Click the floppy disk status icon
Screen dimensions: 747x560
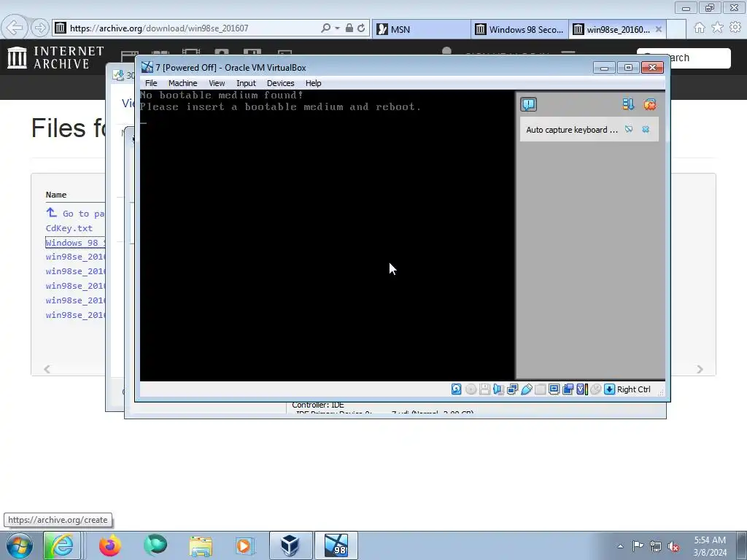pyautogui.click(x=484, y=389)
